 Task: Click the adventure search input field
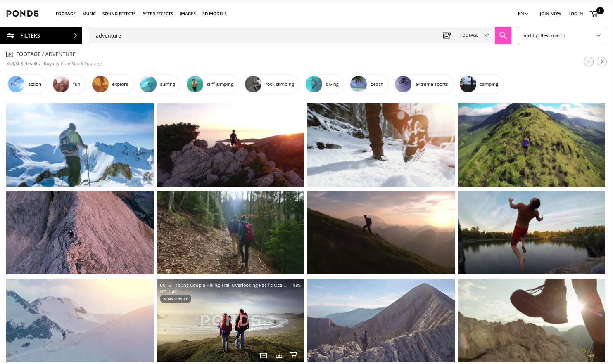(x=264, y=35)
